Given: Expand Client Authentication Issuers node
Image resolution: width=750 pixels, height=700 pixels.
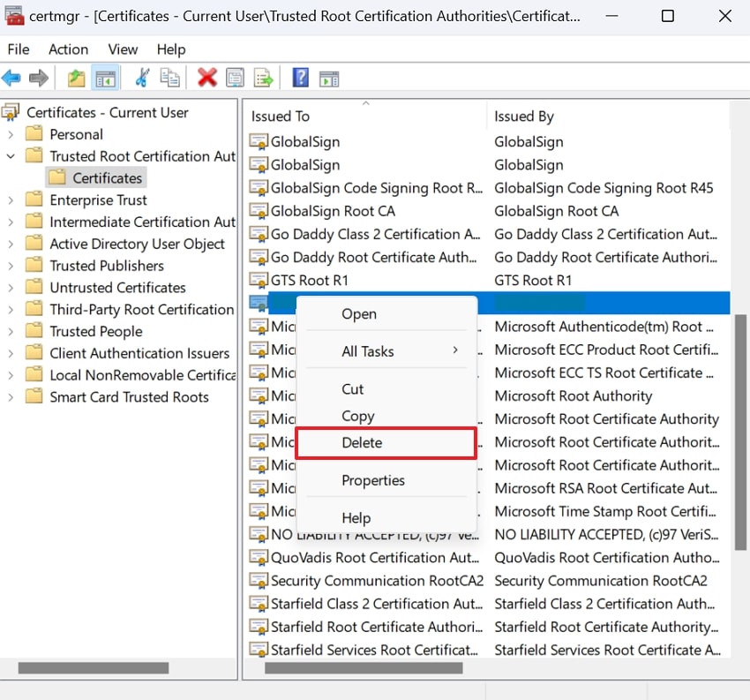Looking at the screenshot, I should pyautogui.click(x=11, y=354).
